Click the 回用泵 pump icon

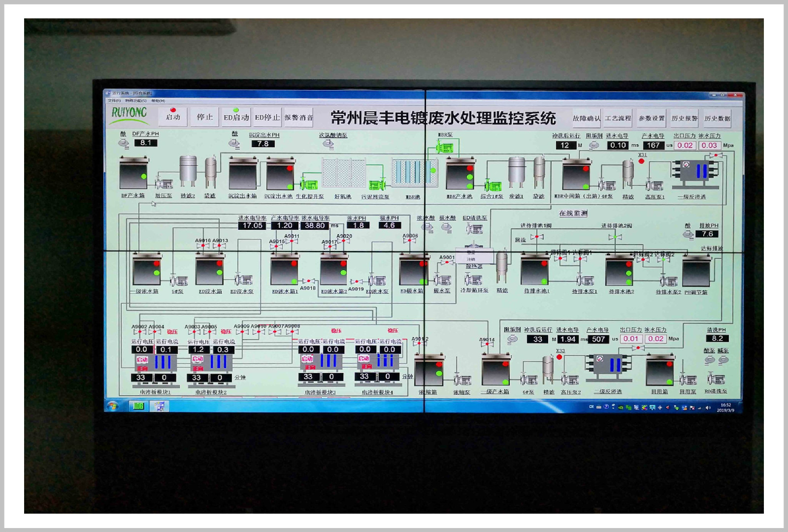688,380
